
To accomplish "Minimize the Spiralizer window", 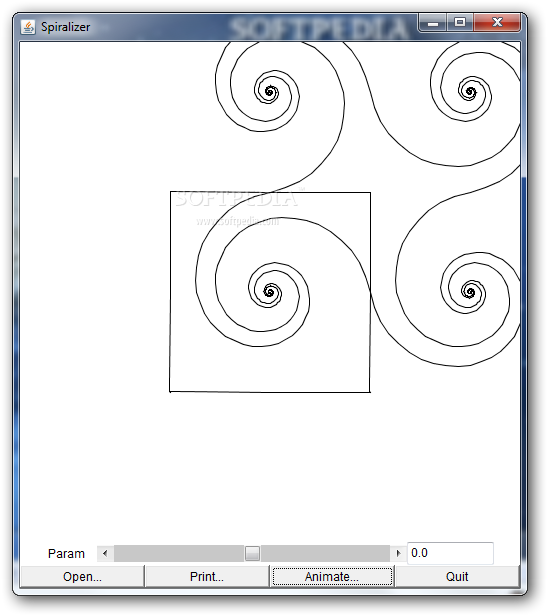I will tap(433, 22).
